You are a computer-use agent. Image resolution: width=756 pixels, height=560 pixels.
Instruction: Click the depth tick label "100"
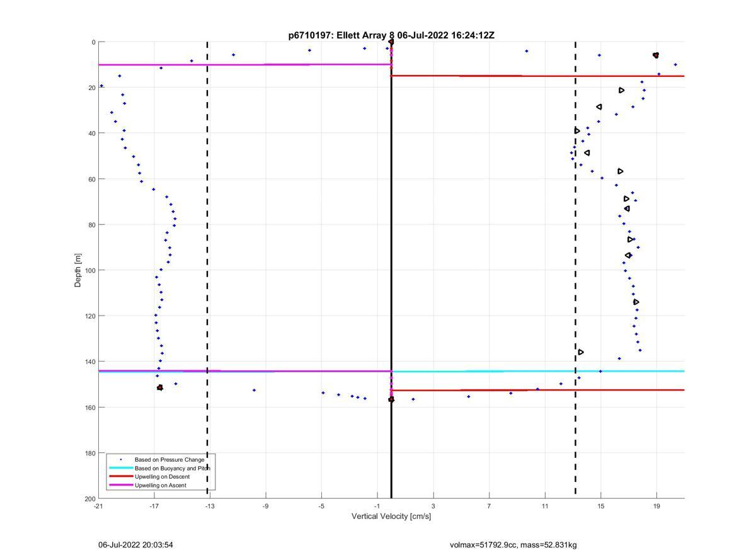point(90,270)
